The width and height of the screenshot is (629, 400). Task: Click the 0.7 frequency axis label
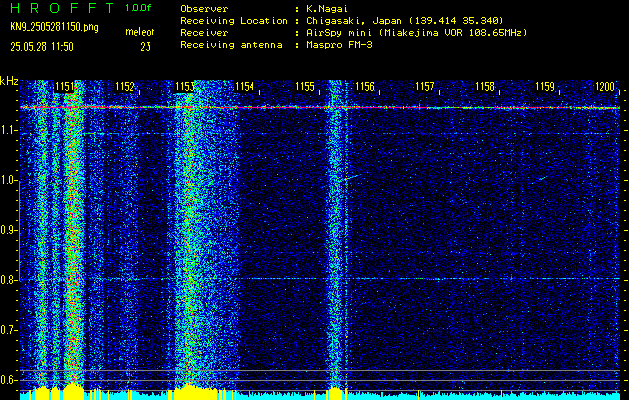[x=9, y=330]
